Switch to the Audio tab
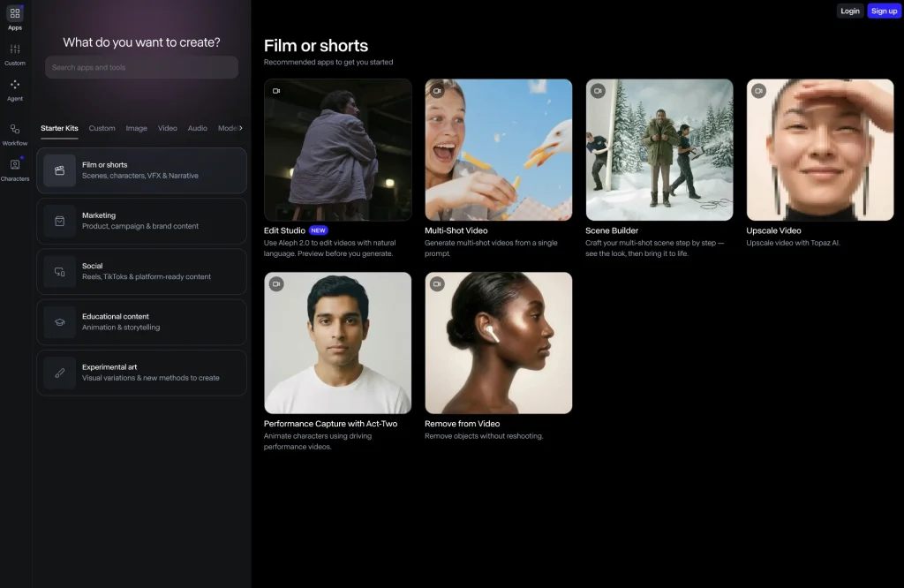This screenshot has height=588, width=904. click(x=197, y=128)
